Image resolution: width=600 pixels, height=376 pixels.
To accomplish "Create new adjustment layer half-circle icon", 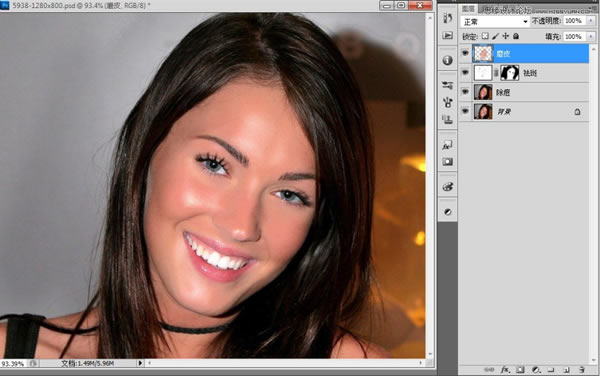I will click(x=536, y=369).
